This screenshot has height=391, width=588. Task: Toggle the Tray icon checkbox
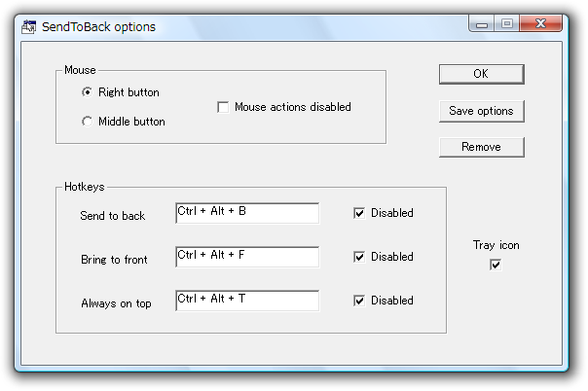pyautogui.click(x=496, y=265)
